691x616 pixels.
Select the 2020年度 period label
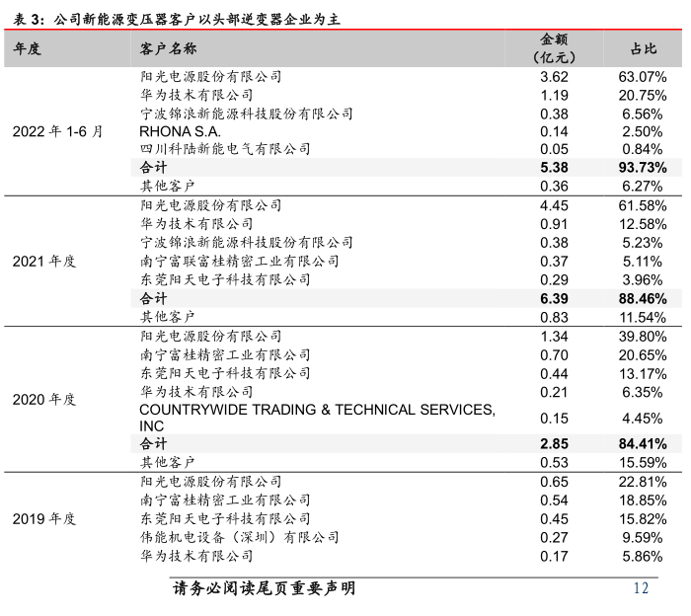click(44, 399)
